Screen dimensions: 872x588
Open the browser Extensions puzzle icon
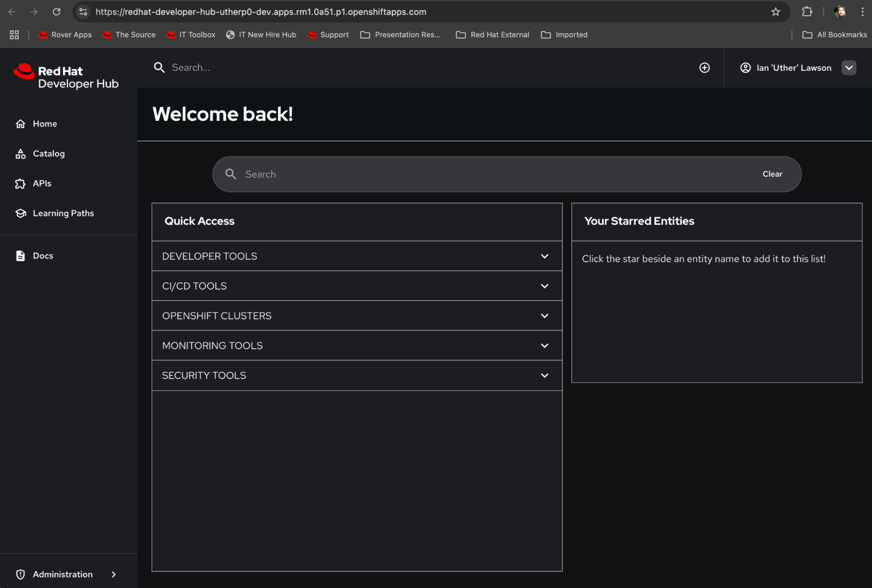[807, 12]
